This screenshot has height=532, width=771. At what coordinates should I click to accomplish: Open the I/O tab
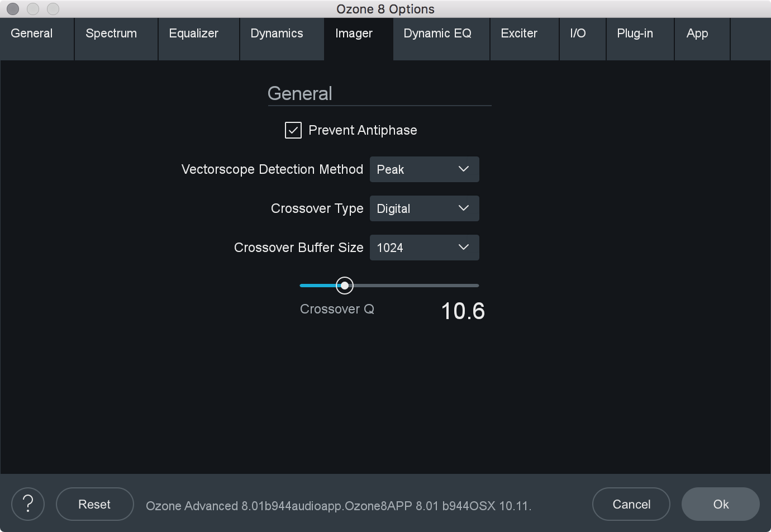pos(583,39)
